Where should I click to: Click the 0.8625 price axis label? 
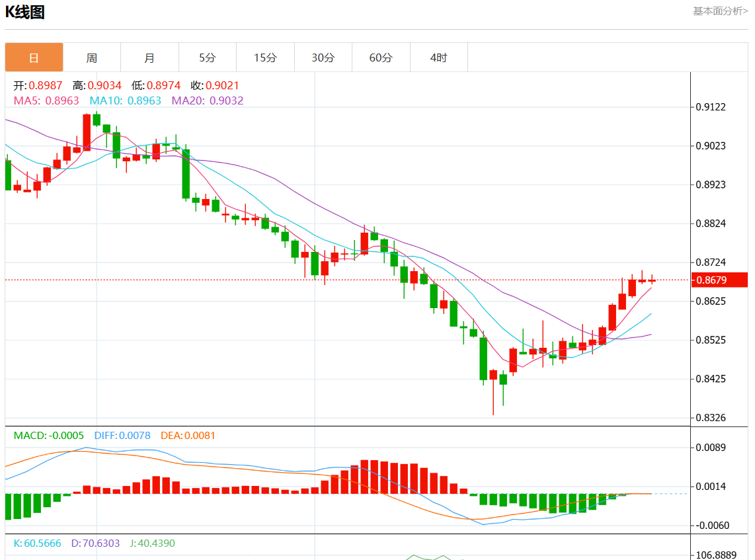click(711, 301)
